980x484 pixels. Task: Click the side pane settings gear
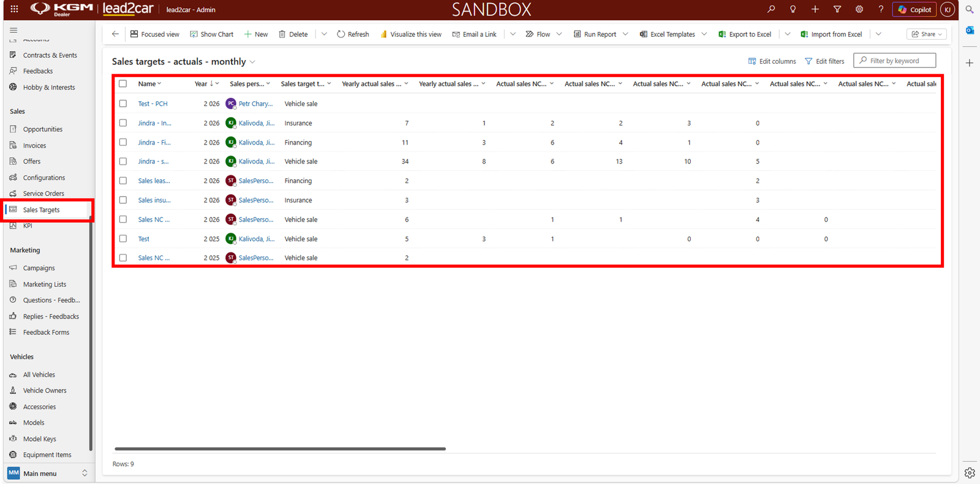coord(970,473)
